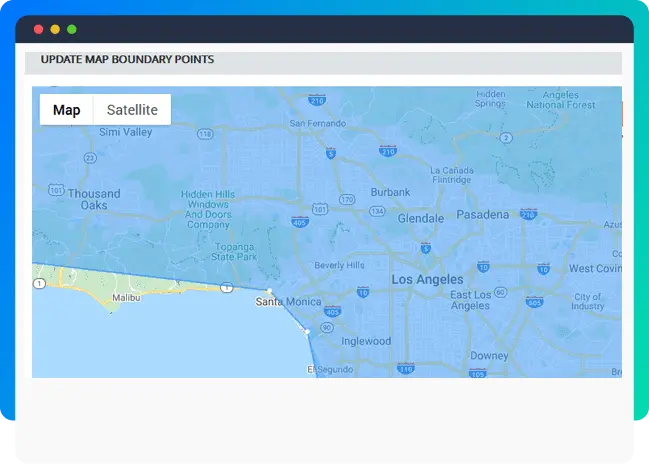The width and height of the screenshot is (649, 464).
Task: Switch to Satellite map view
Action: click(132, 110)
